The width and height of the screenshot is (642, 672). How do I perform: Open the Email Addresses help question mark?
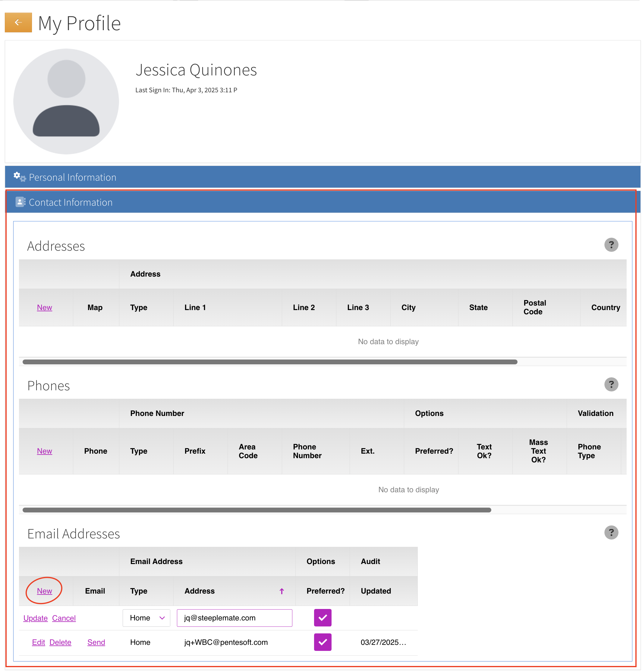tap(611, 533)
